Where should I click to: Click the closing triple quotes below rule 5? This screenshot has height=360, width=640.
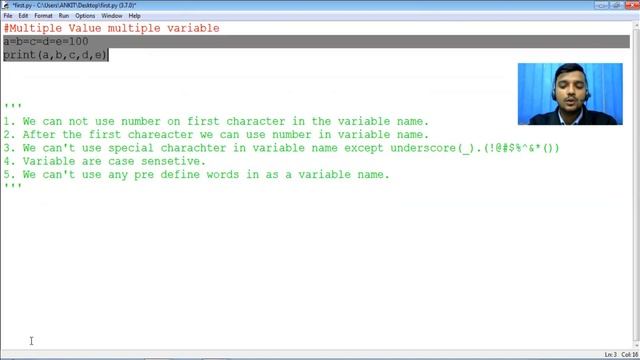[13, 187]
